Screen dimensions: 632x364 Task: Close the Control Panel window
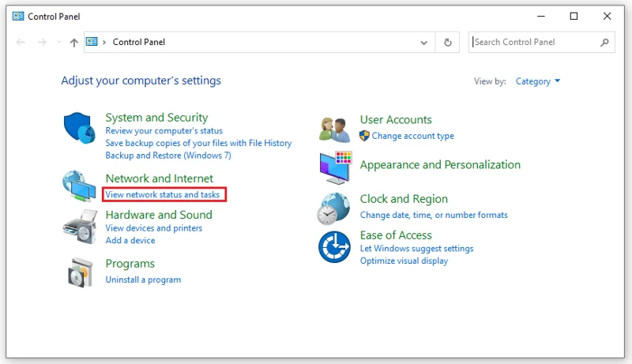tap(607, 16)
